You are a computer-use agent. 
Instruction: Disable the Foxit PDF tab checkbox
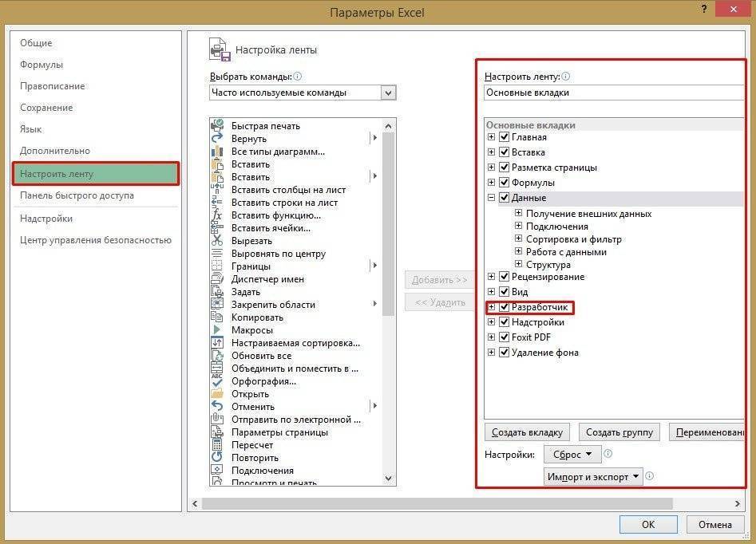tap(505, 337)
